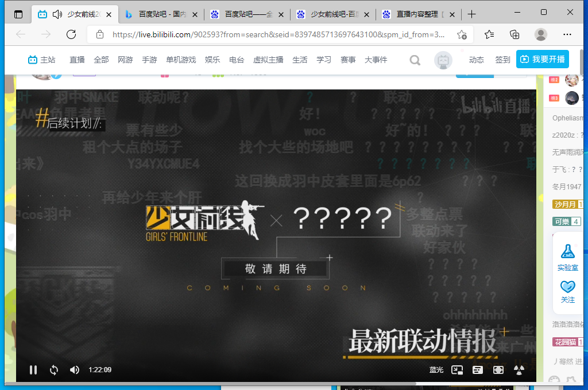The width and height of the screenshot is (588, 390).
Task: Select the 学习 category
Action: tap(324, 60)
